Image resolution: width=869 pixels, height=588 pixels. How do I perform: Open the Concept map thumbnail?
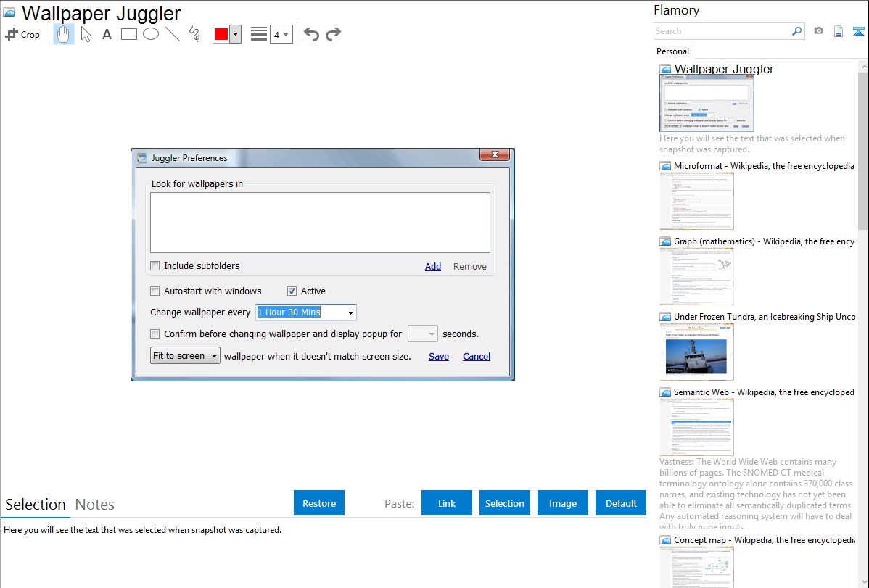click(x=696, y=566)
